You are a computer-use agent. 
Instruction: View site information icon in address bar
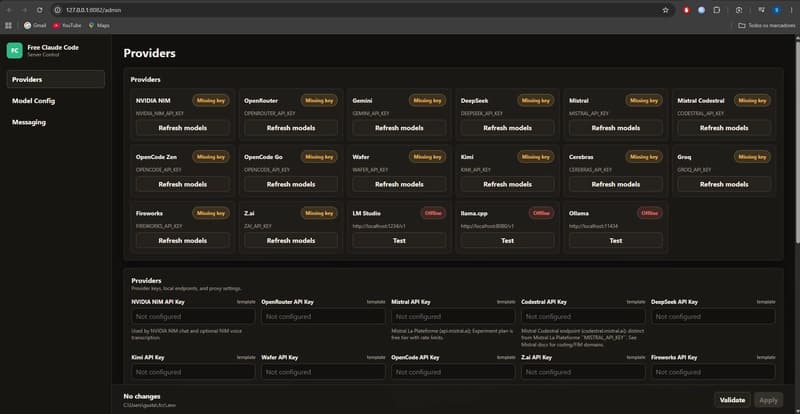tap(58, 10)
